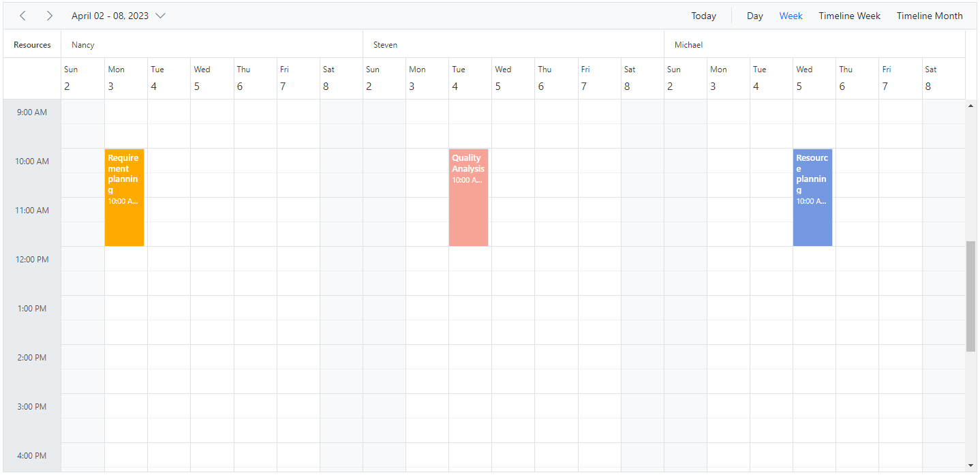
Task: Select Fri 7 date header under Michael
Action: pos(900,78)
